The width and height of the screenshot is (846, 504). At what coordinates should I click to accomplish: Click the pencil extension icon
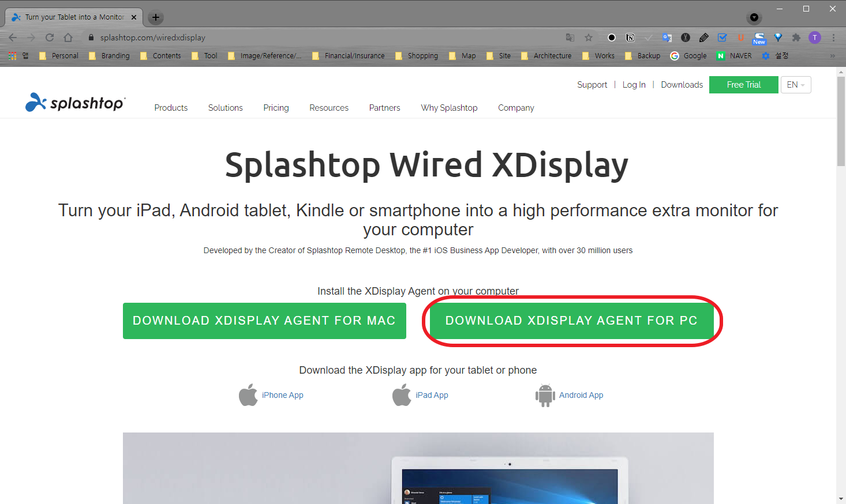click(x=704, y=37)
